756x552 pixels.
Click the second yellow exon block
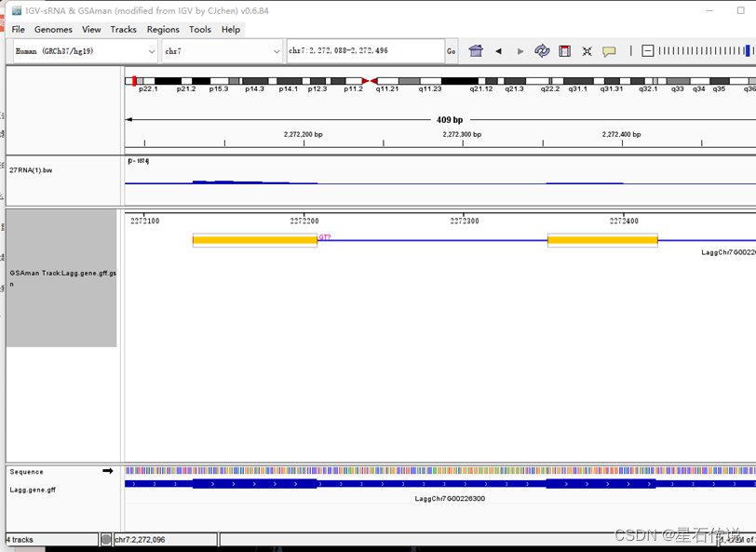tap(602, 240)
